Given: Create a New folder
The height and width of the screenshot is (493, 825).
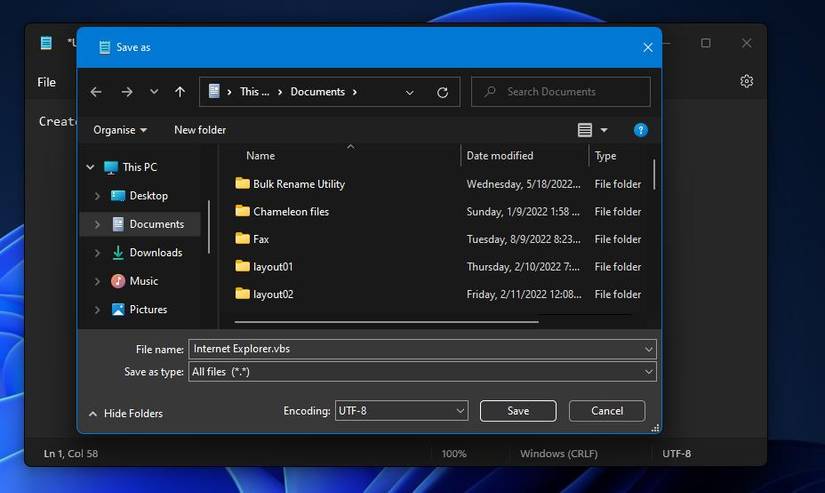Looking at the screenshot, I should (x=200, y=130).
